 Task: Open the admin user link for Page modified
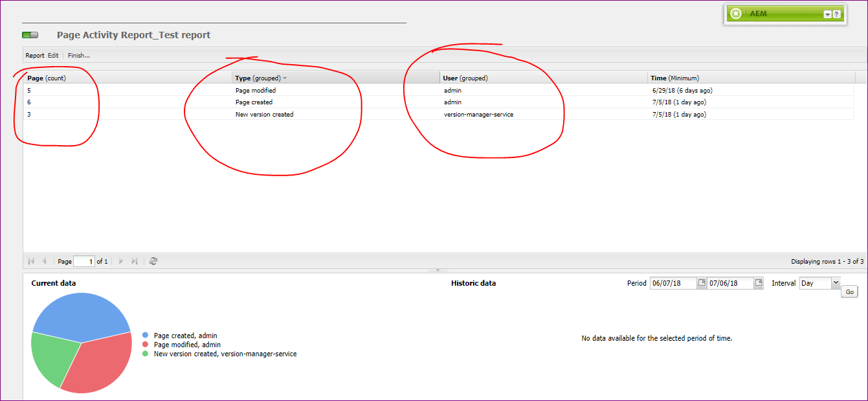452,90
